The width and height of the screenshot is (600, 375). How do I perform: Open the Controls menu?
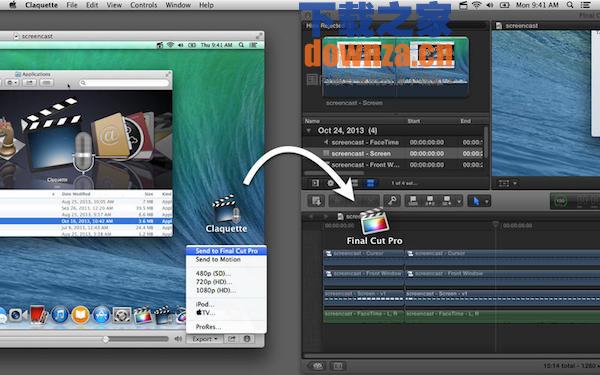pos(143,5)
